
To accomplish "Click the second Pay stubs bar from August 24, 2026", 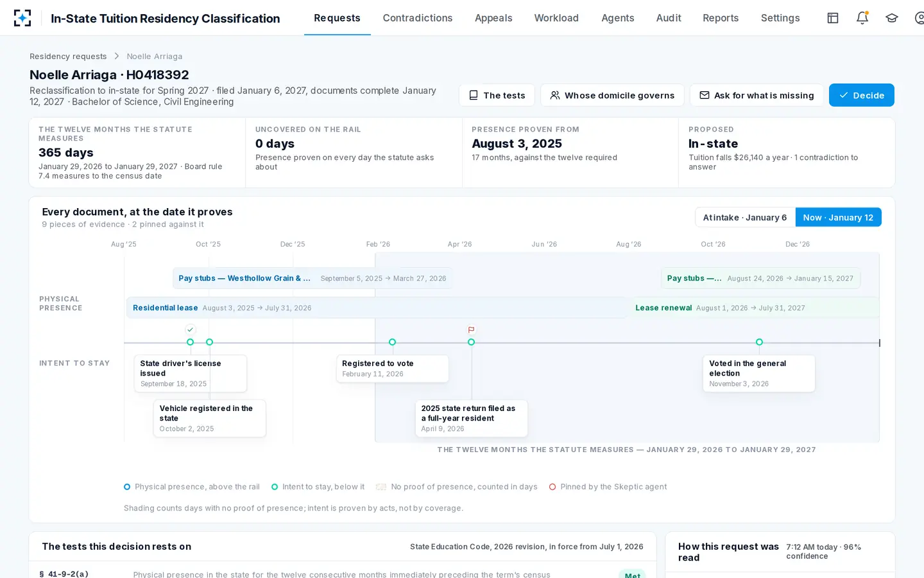I will click(x=760, y=278).
